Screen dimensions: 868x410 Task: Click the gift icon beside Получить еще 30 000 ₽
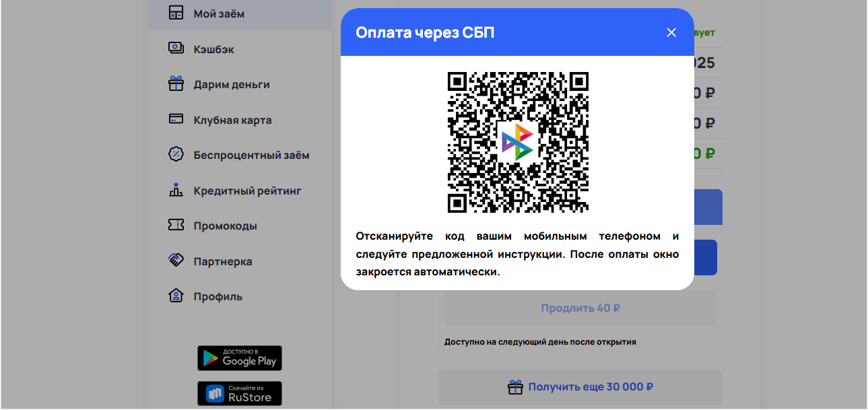tap(515, 387)
